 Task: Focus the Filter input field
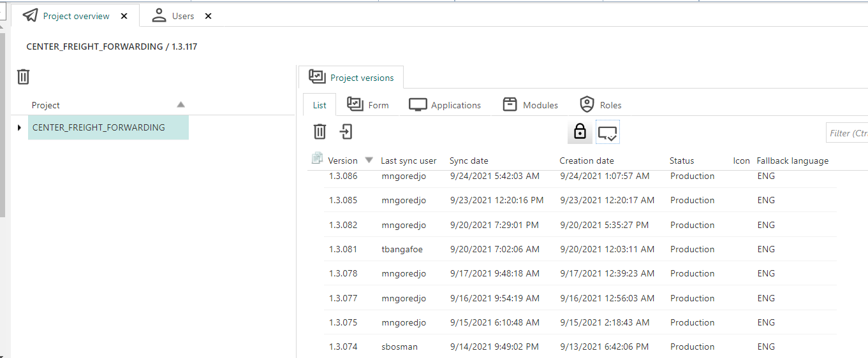click(847, 132)
